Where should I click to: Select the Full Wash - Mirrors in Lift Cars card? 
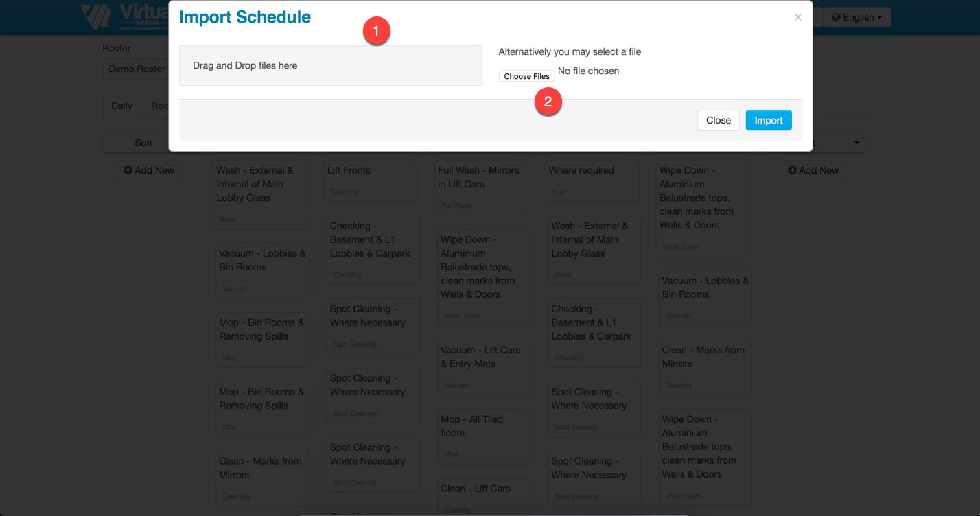pyautogui.click(x=482, y=187)
